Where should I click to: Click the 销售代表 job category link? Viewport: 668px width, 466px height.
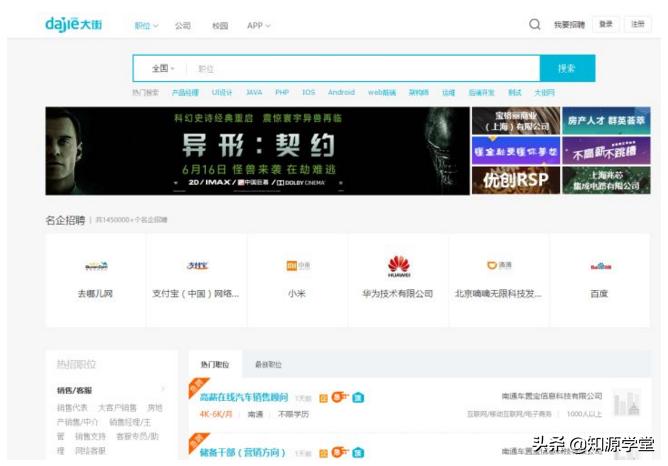(72, 408)
